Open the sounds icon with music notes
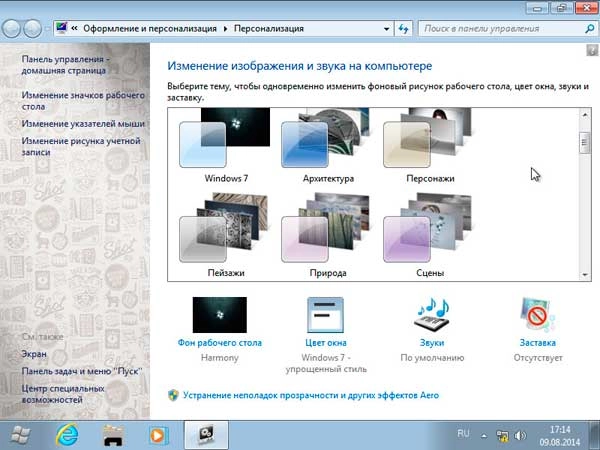Viewport: 600px width, 450px height. point(432,314)
